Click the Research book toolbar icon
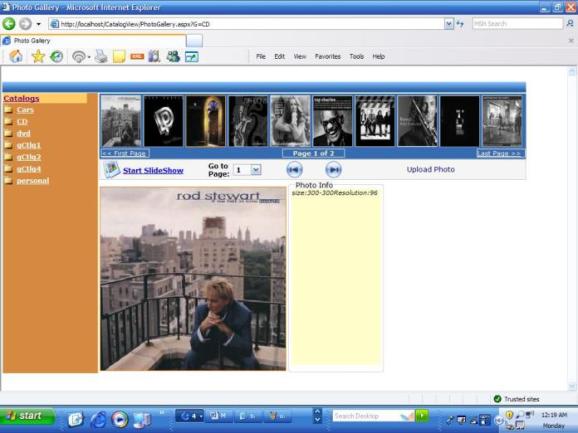The image size is (578, 433). 154,56
